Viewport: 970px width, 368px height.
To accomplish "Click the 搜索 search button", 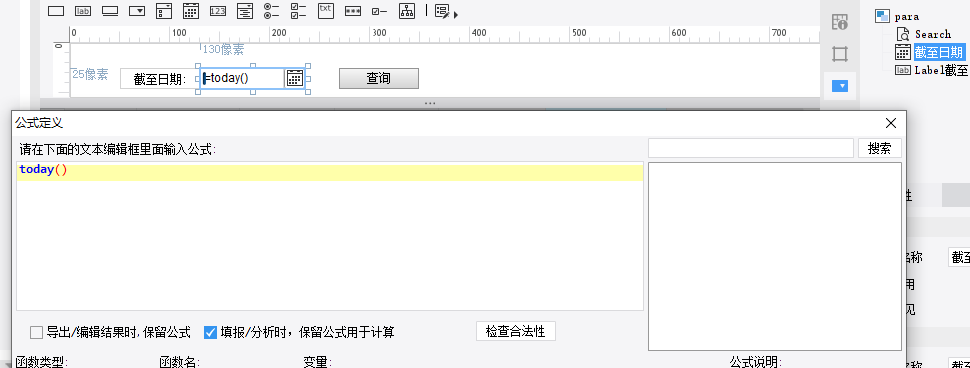I will point(880,148).
